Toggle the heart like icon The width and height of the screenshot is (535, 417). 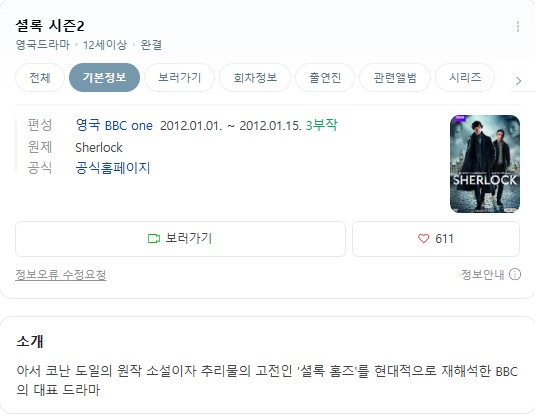click(423, 239)
